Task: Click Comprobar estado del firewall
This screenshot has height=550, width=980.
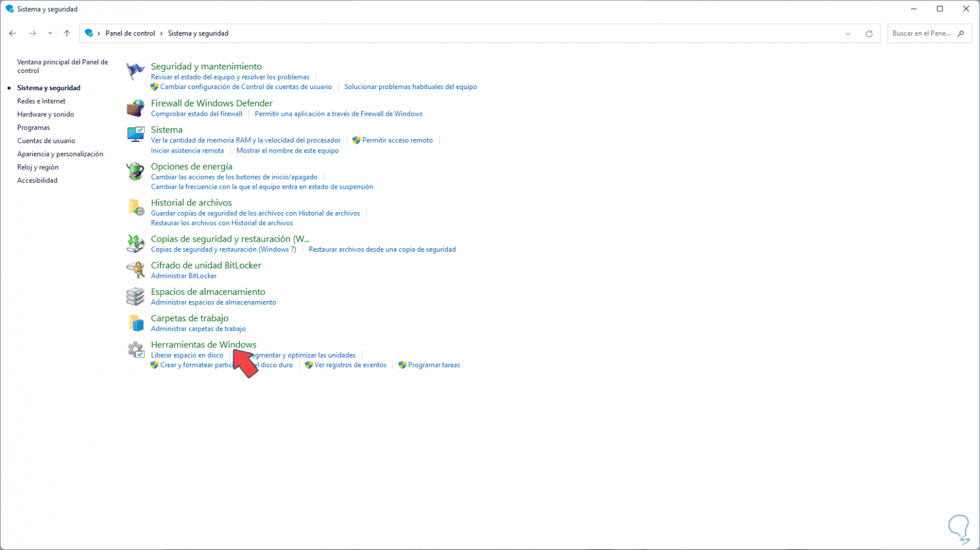Action: (197, 114)
